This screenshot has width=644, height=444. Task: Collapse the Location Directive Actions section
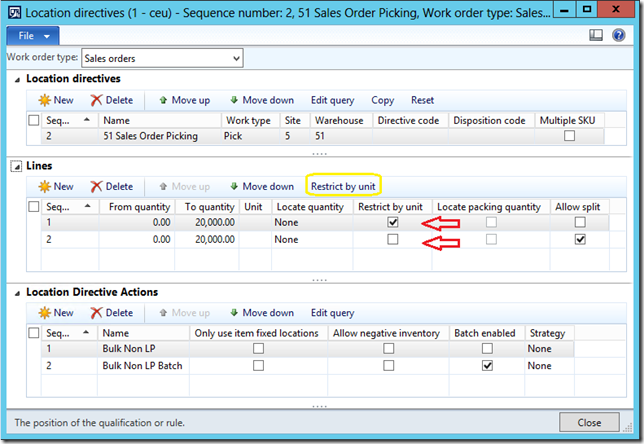(x=16, y=292)
